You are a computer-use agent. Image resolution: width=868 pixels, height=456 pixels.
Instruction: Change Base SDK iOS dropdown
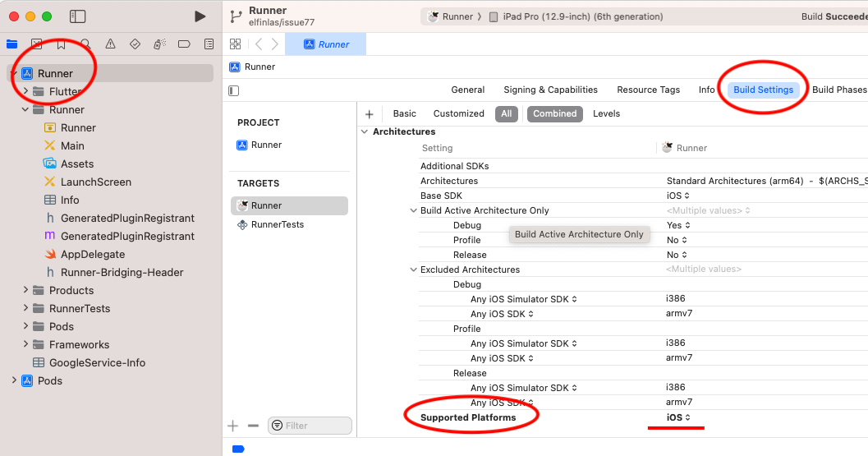pyautogui.click(x=678, y=196)
